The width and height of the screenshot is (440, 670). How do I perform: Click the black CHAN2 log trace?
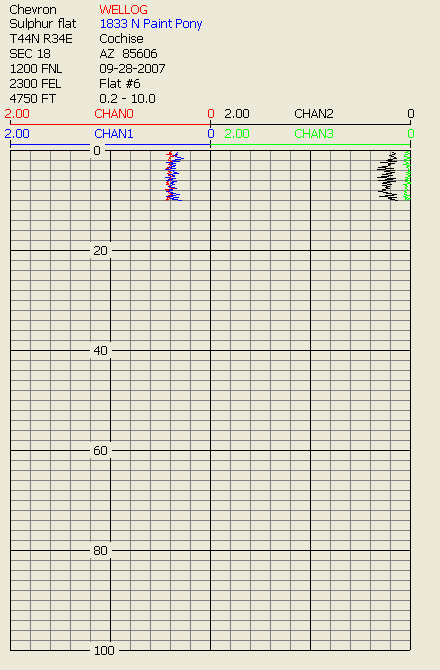click(x=388, y=176)
